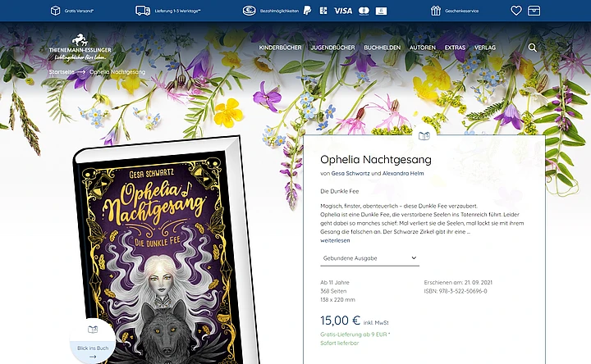Open the Verlag menu
This screenshot has height=364, width=591.
click(485, 48)
